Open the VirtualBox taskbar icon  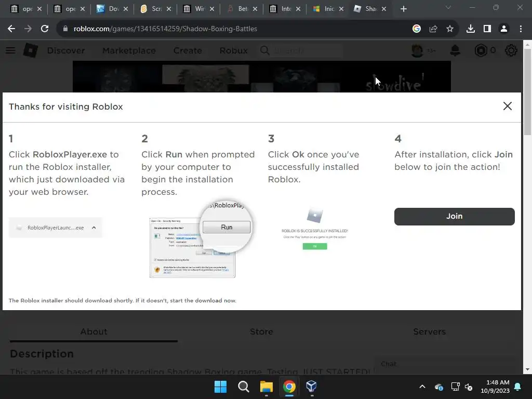312,387
